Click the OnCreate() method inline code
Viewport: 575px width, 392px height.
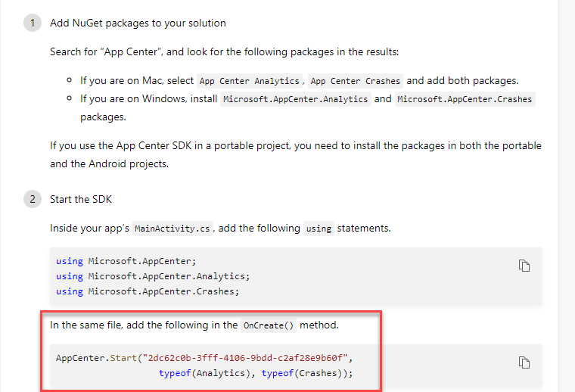[x=269, y=325]
